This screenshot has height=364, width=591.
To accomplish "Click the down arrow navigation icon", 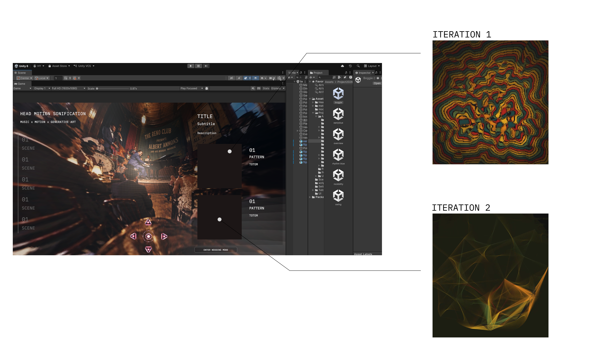I will 148,249.
